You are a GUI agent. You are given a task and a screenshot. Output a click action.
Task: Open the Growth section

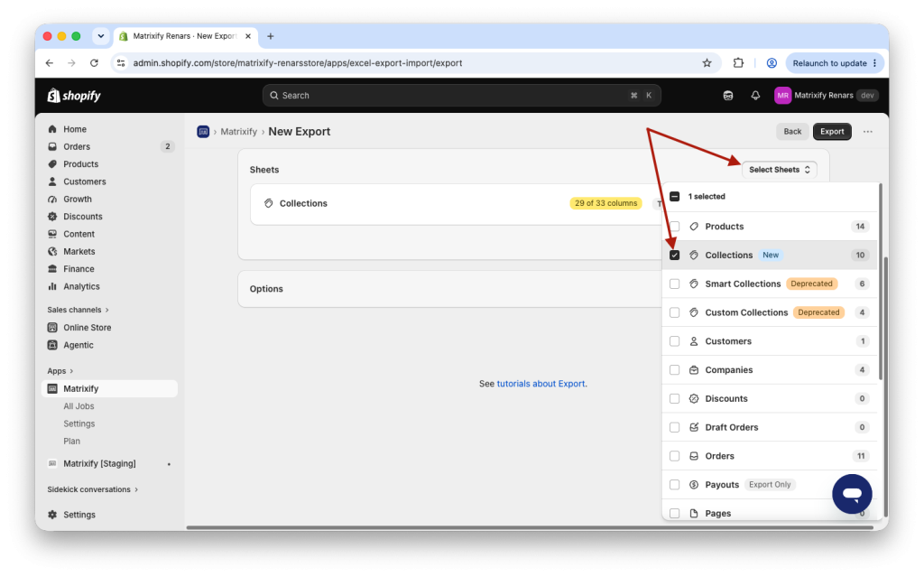pyautogui.click(x=78, y=199)
